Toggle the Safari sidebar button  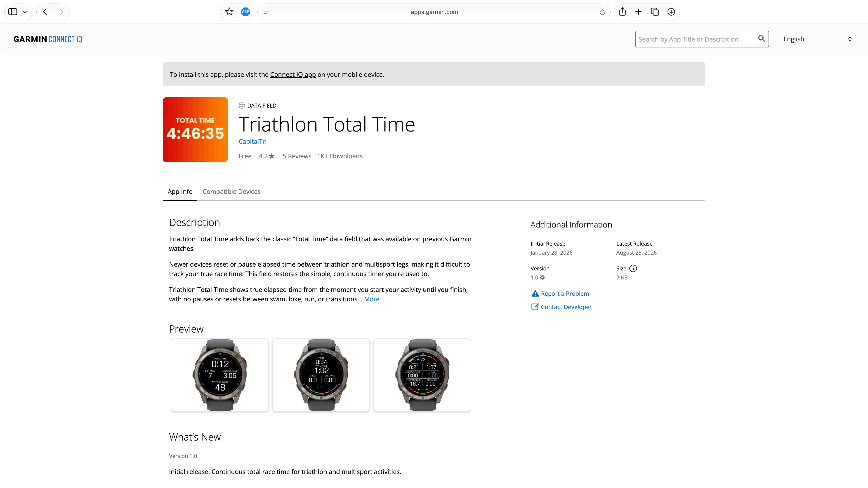13,12
